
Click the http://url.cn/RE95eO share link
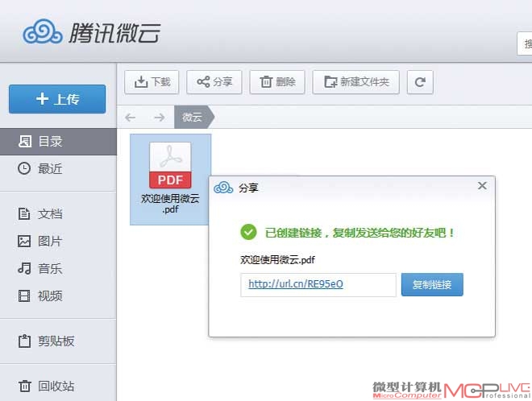pyautogui.click(x=296, y=283)
